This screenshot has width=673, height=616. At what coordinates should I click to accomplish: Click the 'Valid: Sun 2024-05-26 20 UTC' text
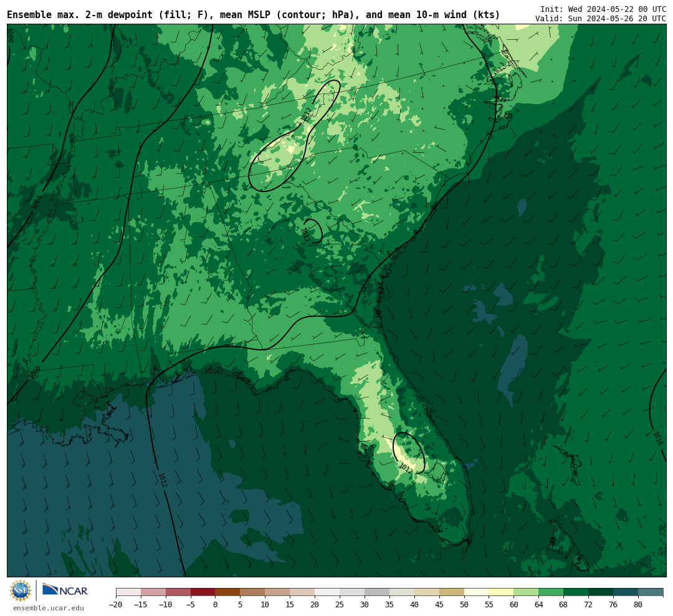pyautogui.click(x=601, y=19)
